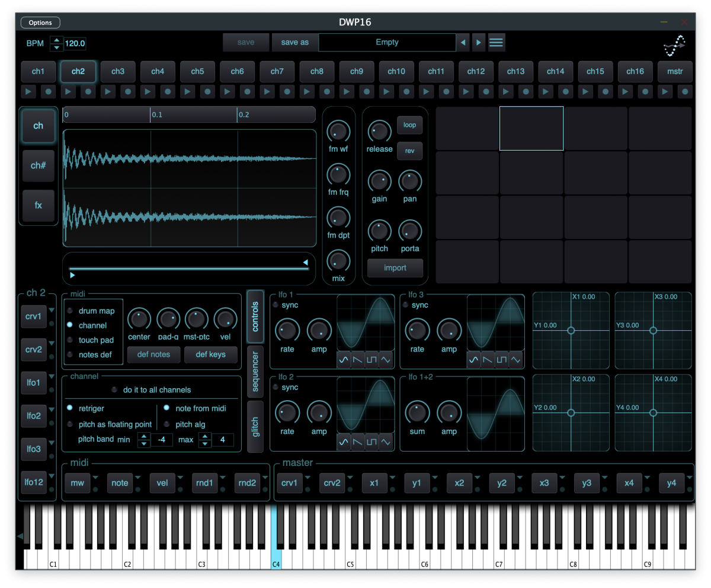
Task: Play channel ch8 with its triangle icon
Action: (x=307, y=92)
